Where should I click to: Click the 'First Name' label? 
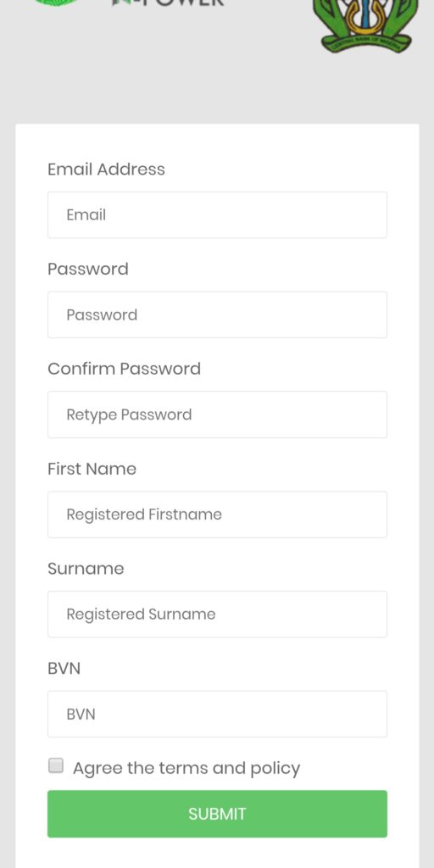[92, 469]
